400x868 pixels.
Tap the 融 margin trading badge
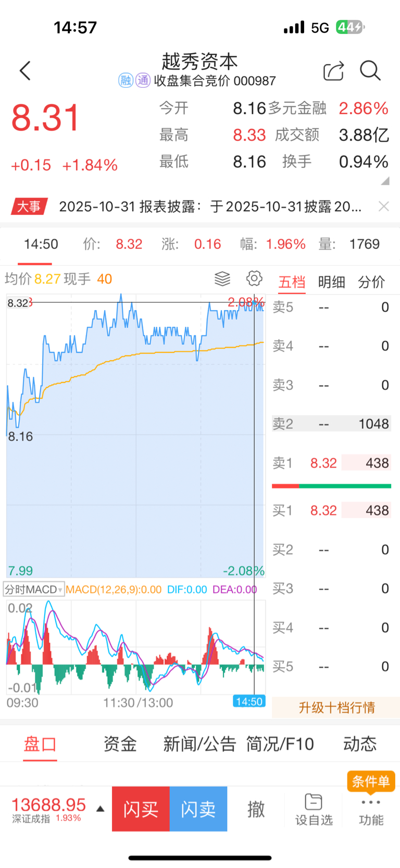pos(126,80)
